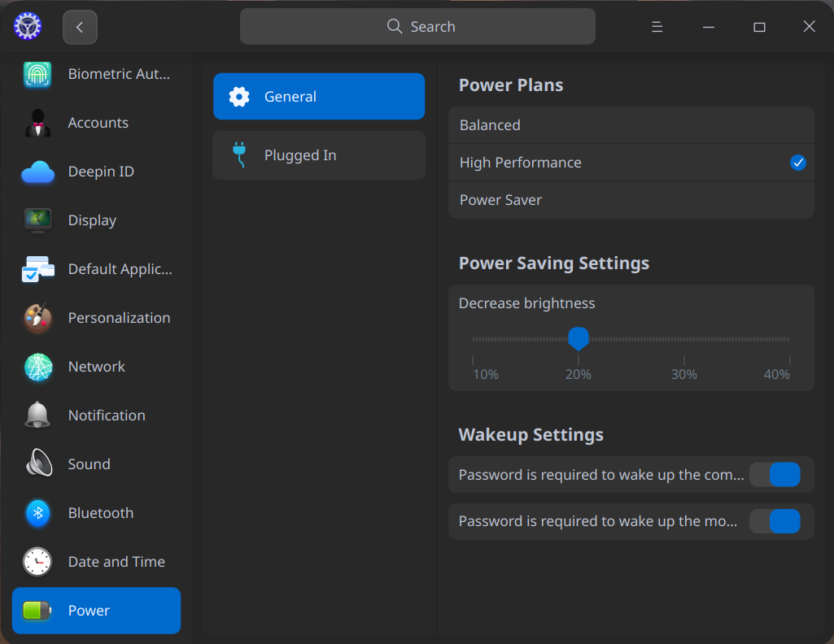Click the Notification bell icon
Screen dimensions: 834x644
coord(37,415)
